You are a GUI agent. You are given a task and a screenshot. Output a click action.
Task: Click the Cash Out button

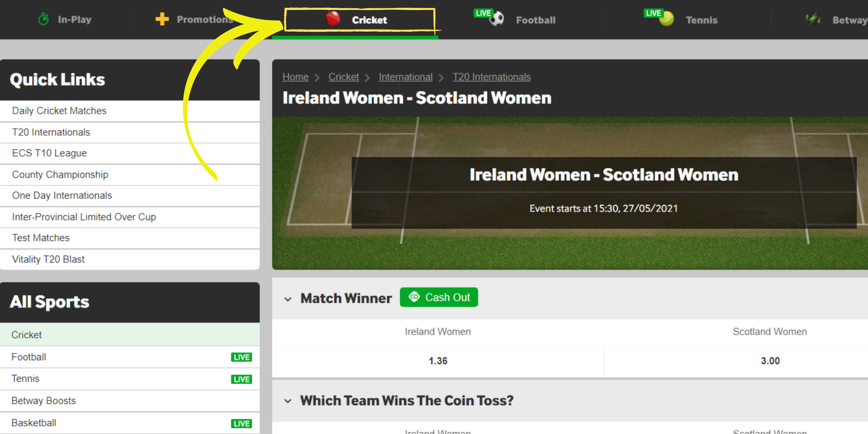pyautogui.click(x=439, y=297)
